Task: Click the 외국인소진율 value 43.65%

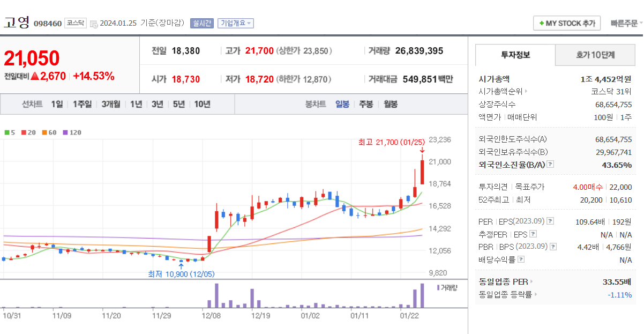Action: (x=617, y=165)
